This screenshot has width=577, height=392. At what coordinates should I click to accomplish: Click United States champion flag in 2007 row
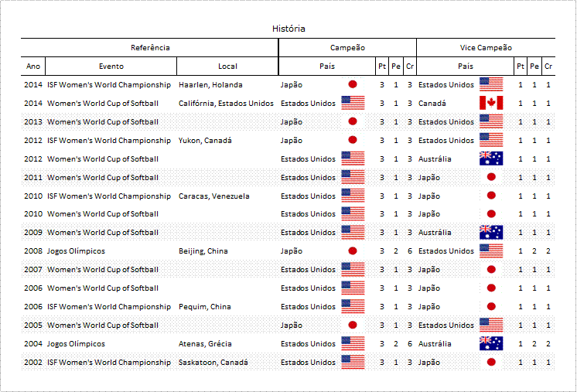pos(353,270)
